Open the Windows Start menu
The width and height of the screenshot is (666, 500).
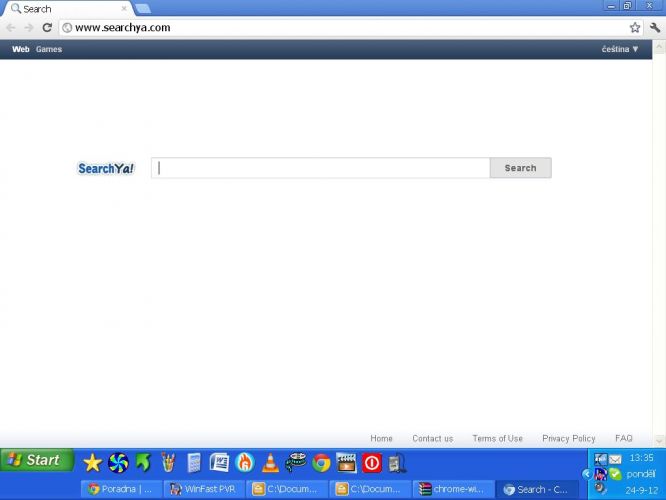point(37,460)
